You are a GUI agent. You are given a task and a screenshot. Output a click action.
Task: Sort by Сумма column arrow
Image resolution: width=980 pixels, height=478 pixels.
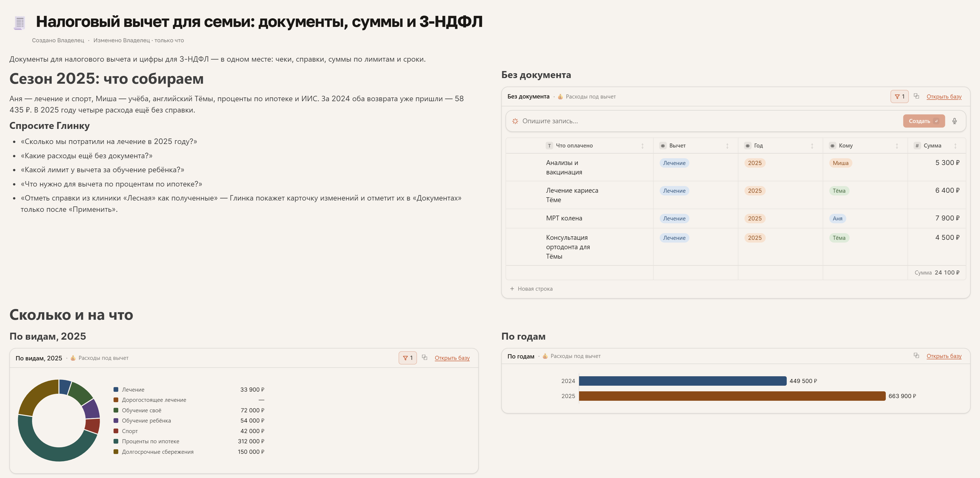[955, 146]
